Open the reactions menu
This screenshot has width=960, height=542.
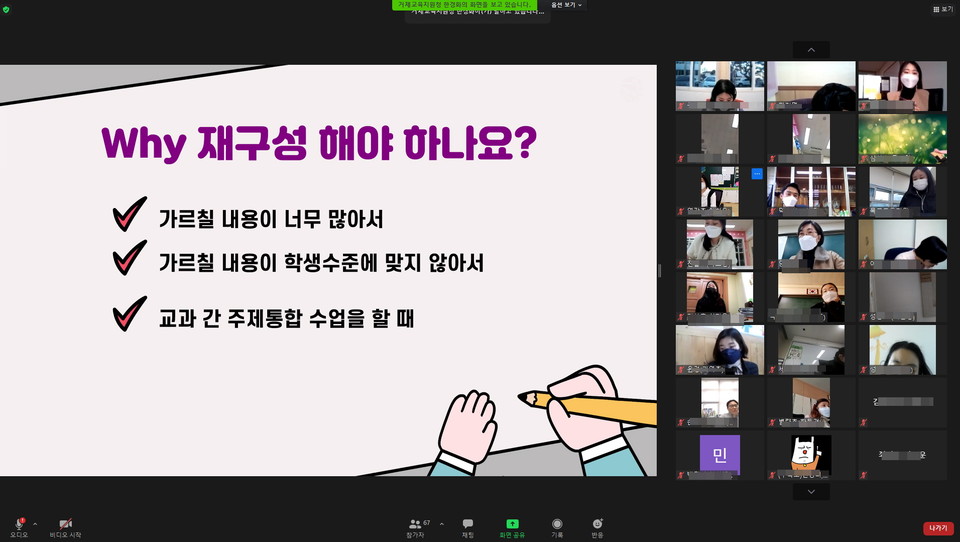pyautogui.click(x=597, y=524)
